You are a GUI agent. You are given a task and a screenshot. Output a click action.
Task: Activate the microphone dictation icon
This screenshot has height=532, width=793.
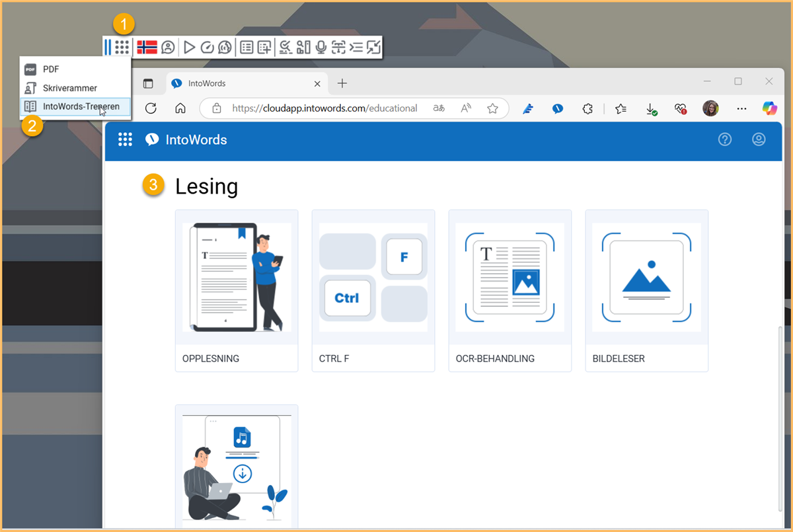tap(321, 47)
